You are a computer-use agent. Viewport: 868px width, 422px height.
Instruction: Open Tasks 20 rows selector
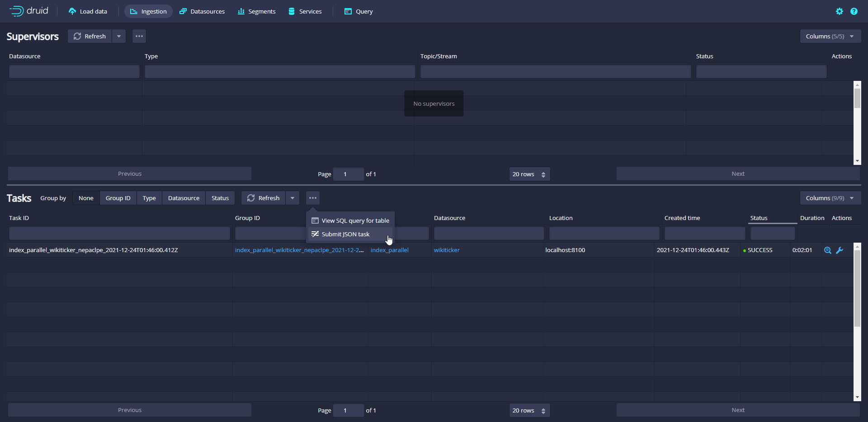pos(529,410)
